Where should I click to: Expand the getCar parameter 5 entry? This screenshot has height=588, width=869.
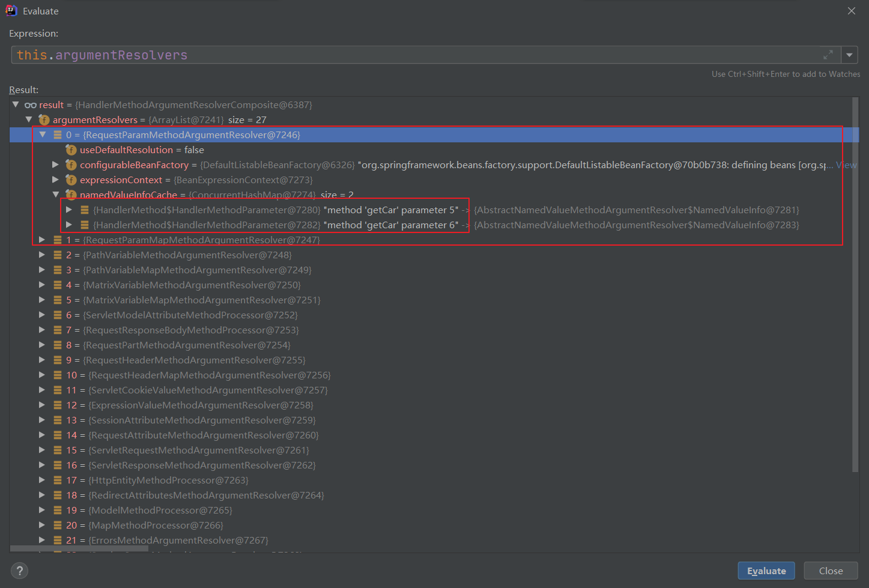[x=69, y=210]
